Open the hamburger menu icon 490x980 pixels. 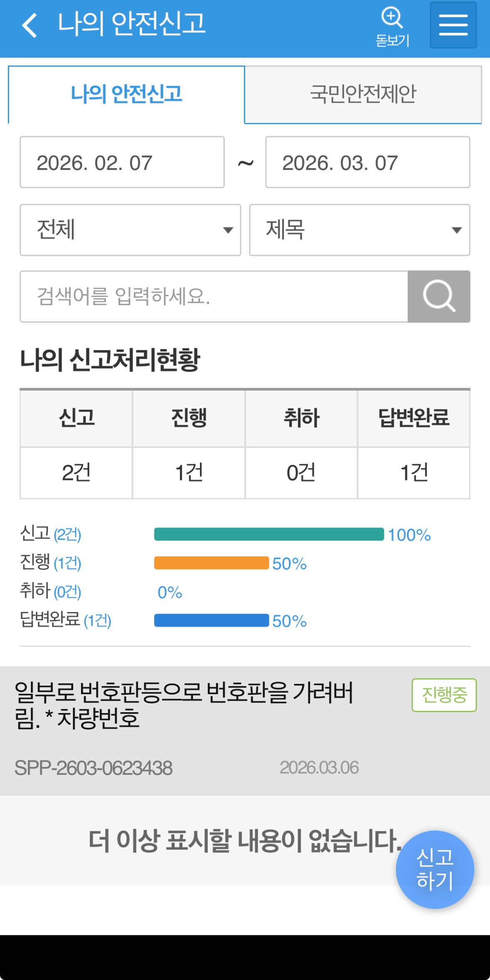click(453, 25)
